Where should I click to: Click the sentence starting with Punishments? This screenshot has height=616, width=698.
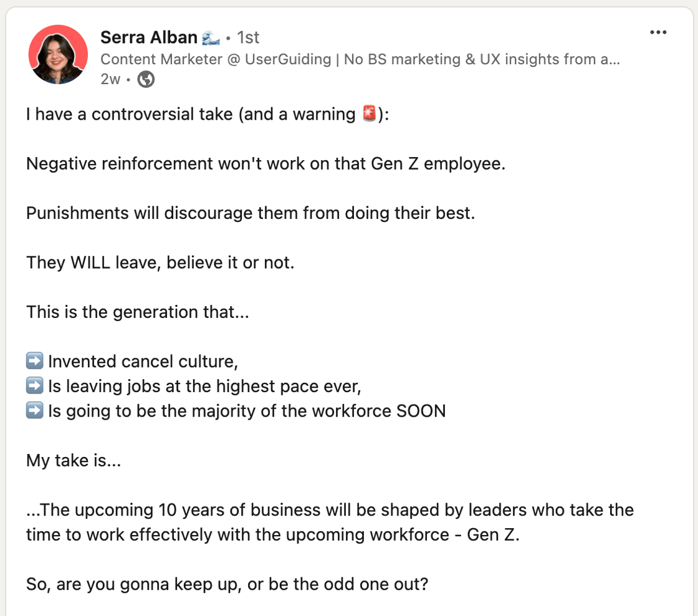251,213
